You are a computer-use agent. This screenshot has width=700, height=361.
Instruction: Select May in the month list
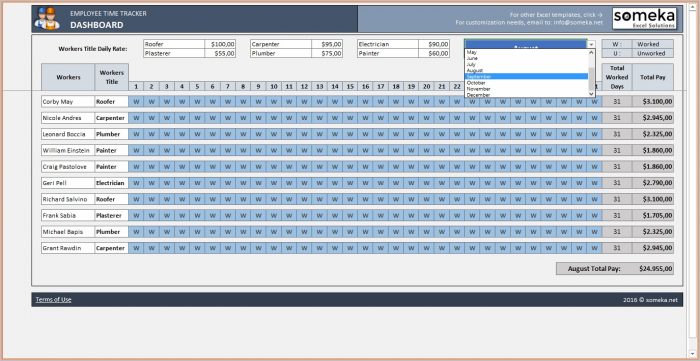click(527, 52)
